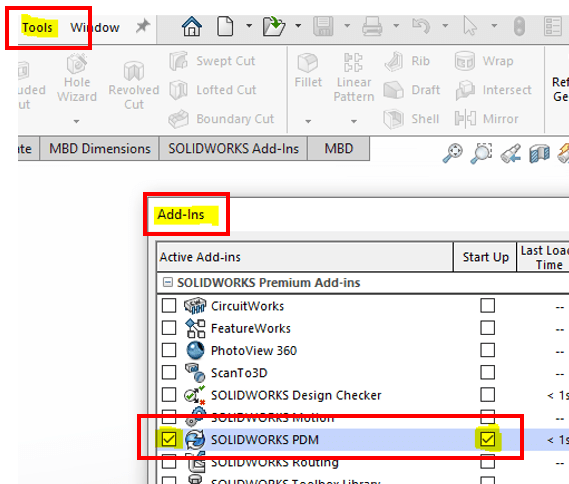Click the File Properties icon

point(553,26)
